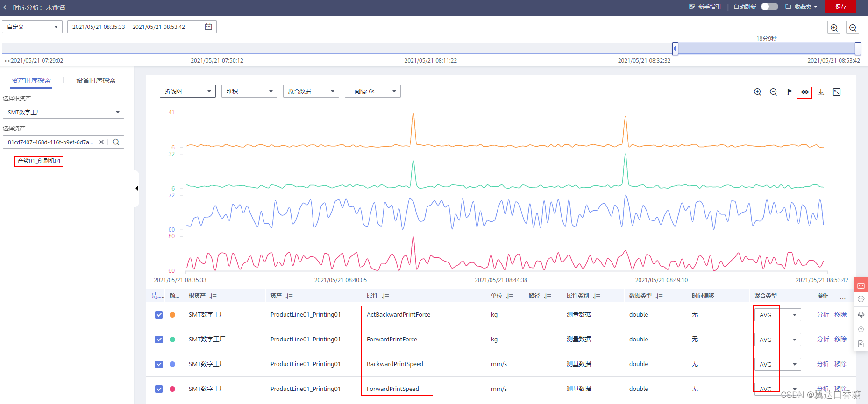The height and width of the screenshot is (404, 868).
Task: Search assets with magnifier icon
Action: coord(116,142)
